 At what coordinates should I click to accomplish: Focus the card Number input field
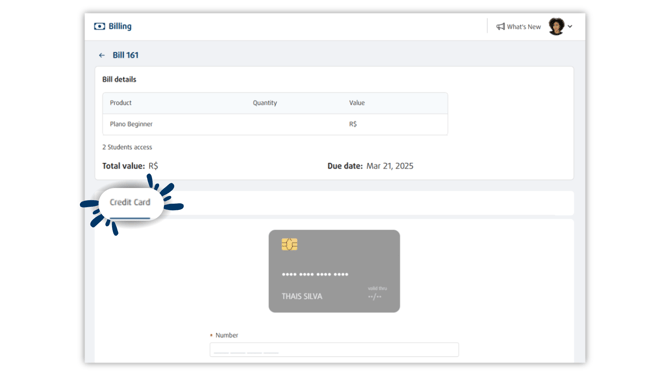(x=334, y=350)
